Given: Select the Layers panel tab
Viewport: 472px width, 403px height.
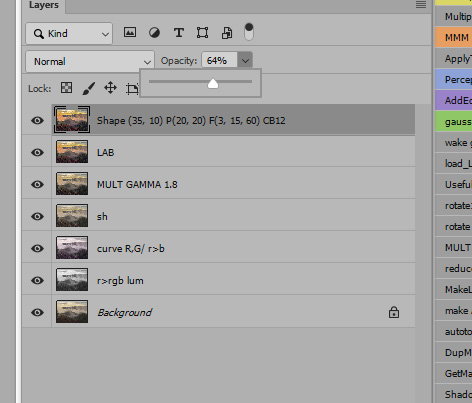Looking at the screenshot, I should point(44,5).
